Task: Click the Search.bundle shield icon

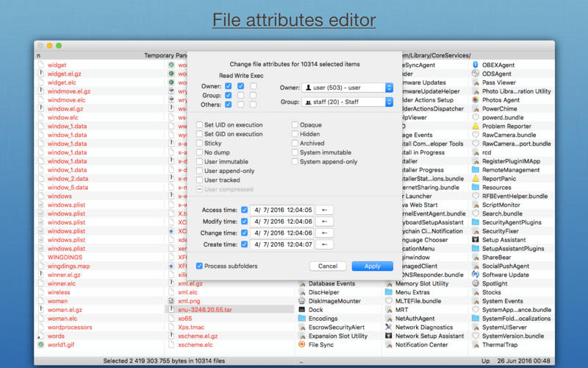Action: coord(476,213)
